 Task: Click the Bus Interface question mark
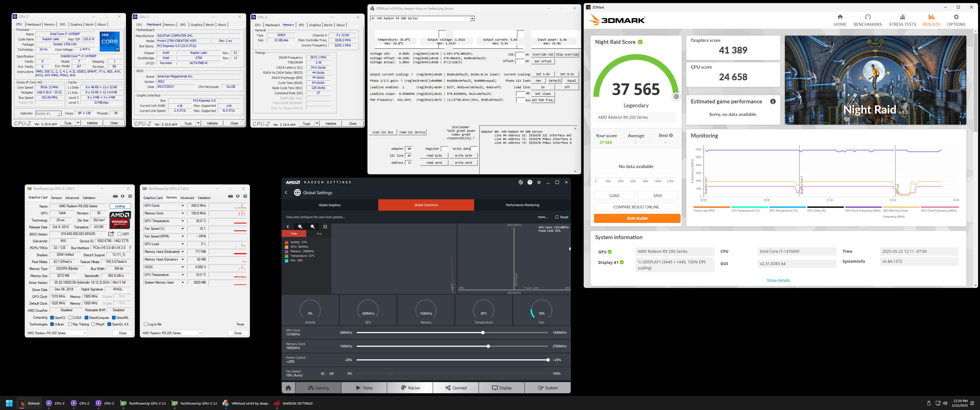tap(130, 248)
